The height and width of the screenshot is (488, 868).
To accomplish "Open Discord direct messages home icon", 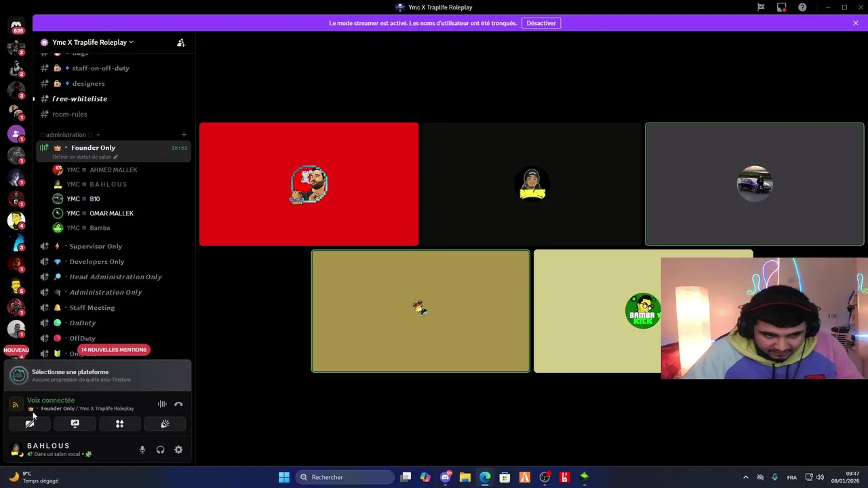I will click(x=16, y=26).
